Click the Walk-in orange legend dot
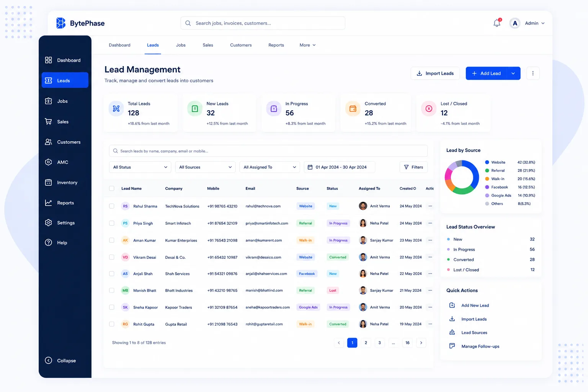 click(x=487, y=179)
